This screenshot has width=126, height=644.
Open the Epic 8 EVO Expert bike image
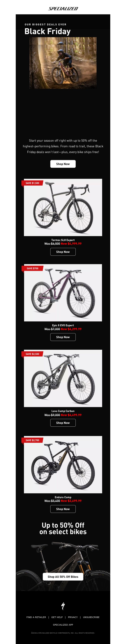click(x=63, y=293)
